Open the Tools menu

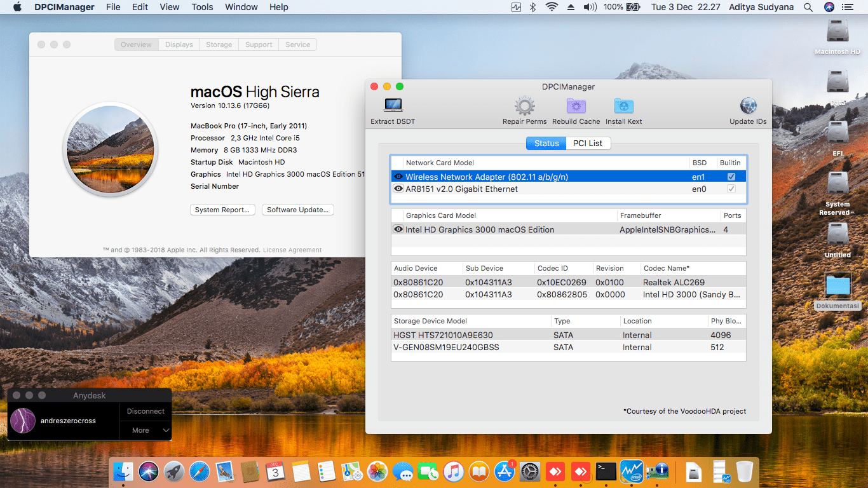[x=202, y=7]
